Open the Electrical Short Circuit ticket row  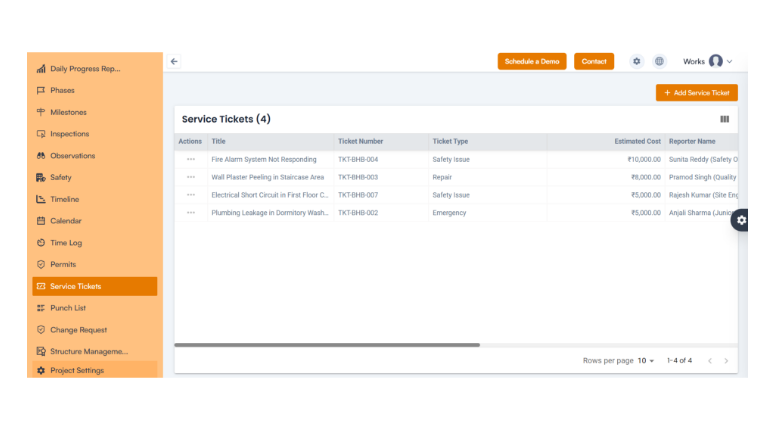click(269, 195)
